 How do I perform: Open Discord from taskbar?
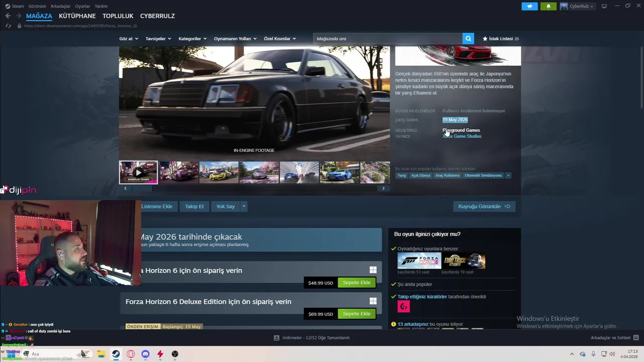145,354
